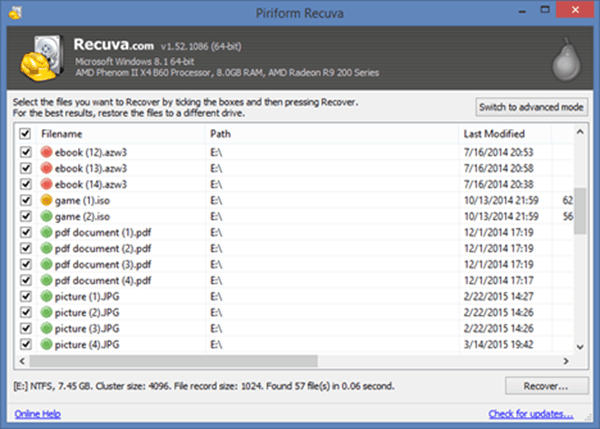Click red status dot for ebook (14).azw3

pyautogui.click(x=46, y=184)
